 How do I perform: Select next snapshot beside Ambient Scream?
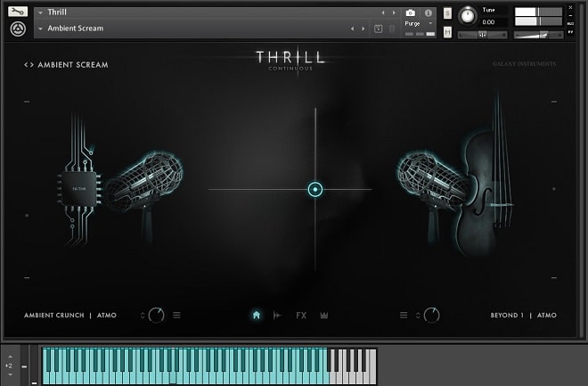pyautogui.click(x=363, y=29)
